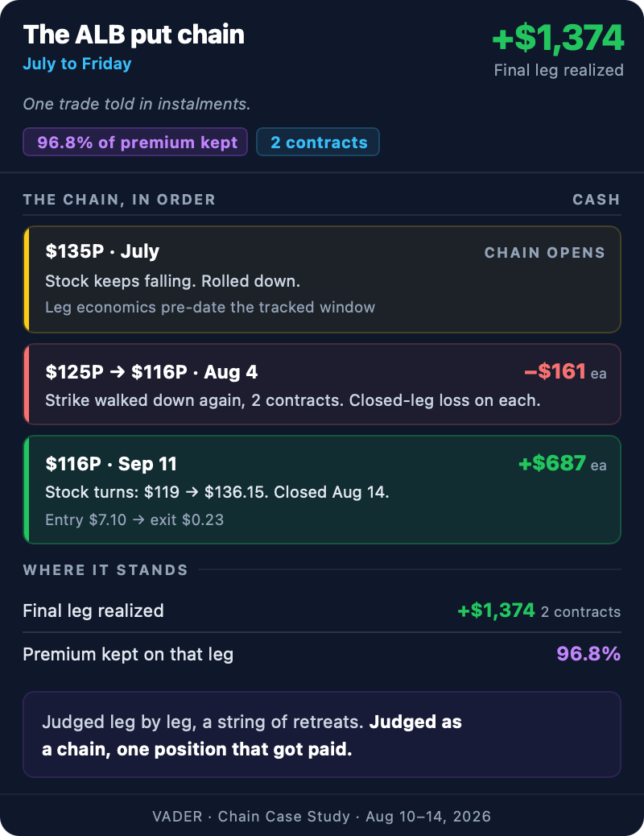
Task: Click the +$687 ea gain amount
Action: click(563, 463)
